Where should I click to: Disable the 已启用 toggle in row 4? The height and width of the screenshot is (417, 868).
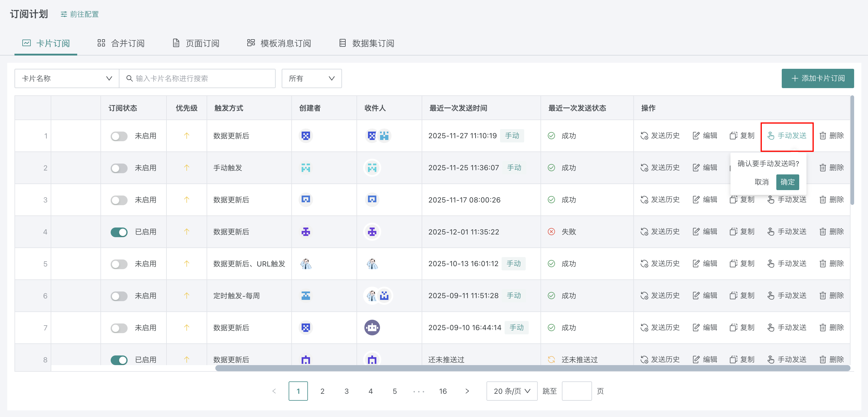coord(119,232)
